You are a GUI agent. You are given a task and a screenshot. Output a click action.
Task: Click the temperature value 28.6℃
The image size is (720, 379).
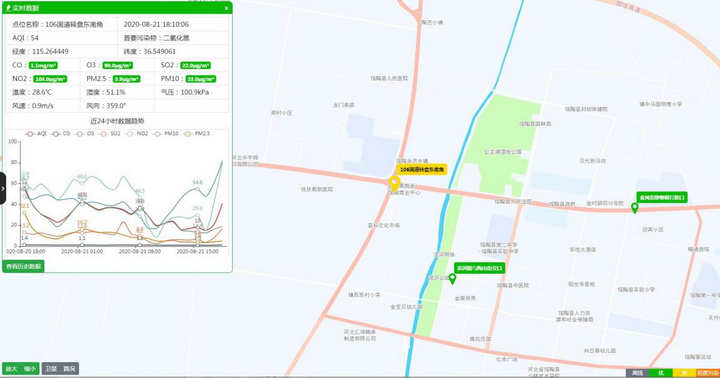[x=42, y=92]
